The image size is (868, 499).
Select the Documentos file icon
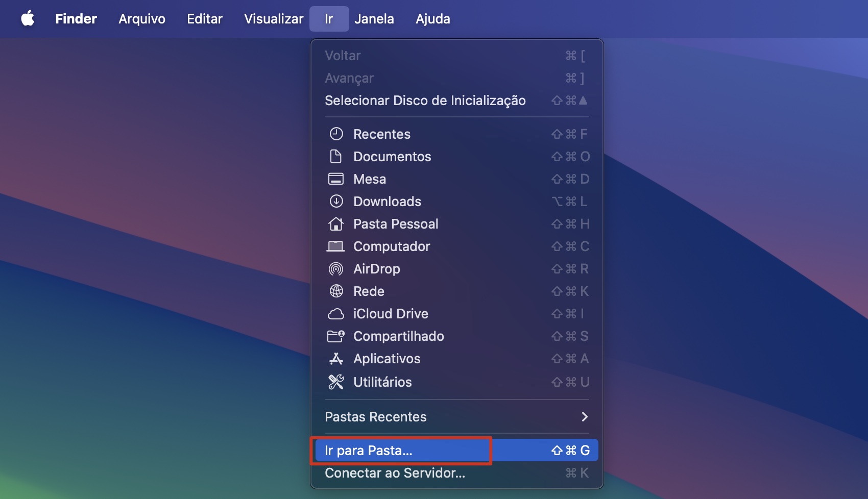(x=336, y=156)
